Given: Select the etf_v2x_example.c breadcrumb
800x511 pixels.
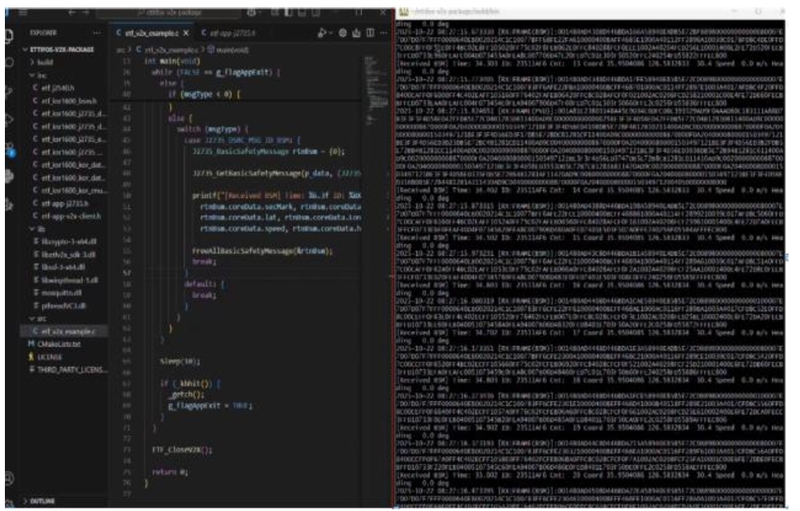Looking at the screenshot, I should pos(166,50).
